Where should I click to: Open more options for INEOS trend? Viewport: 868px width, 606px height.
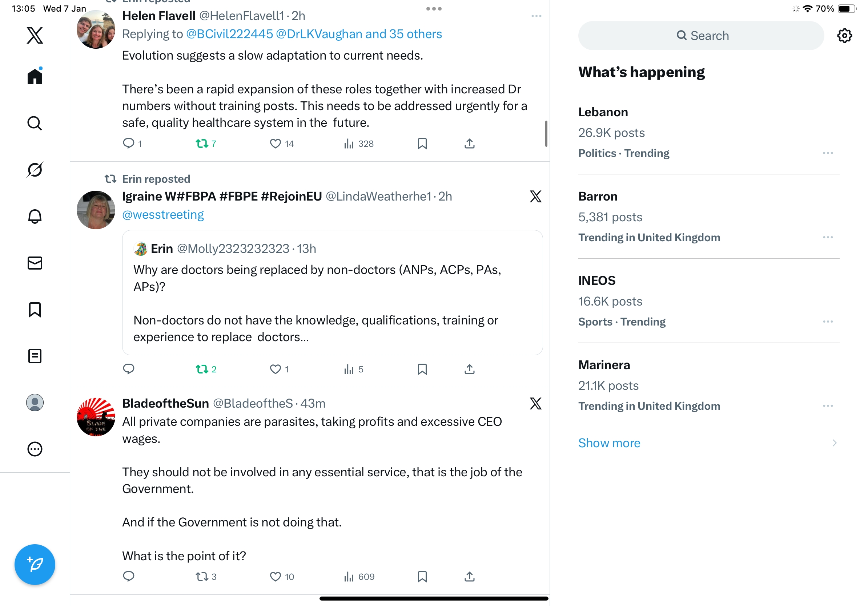[828, 322]
